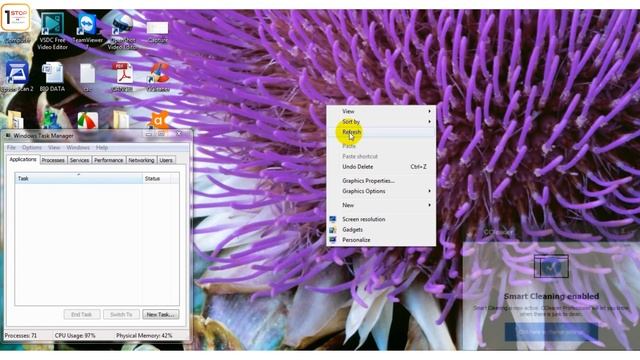Click the blue button in CCleaner notification

coord(551,332)
